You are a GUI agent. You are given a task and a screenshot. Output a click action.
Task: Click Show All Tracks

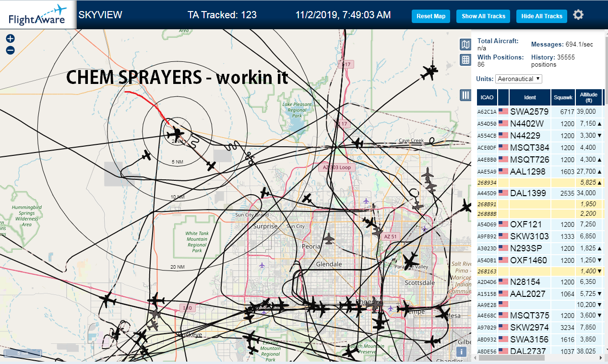click(483, 16)
